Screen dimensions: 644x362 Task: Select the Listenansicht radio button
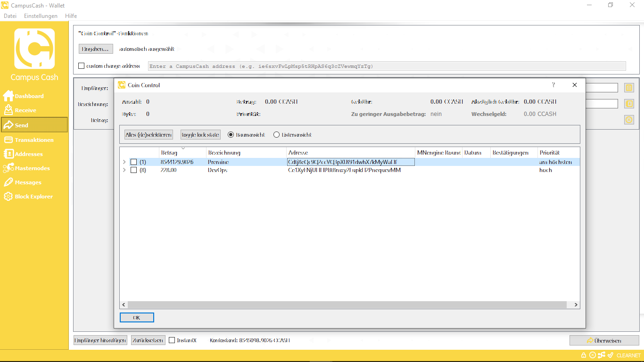click(x=276, y=135)
